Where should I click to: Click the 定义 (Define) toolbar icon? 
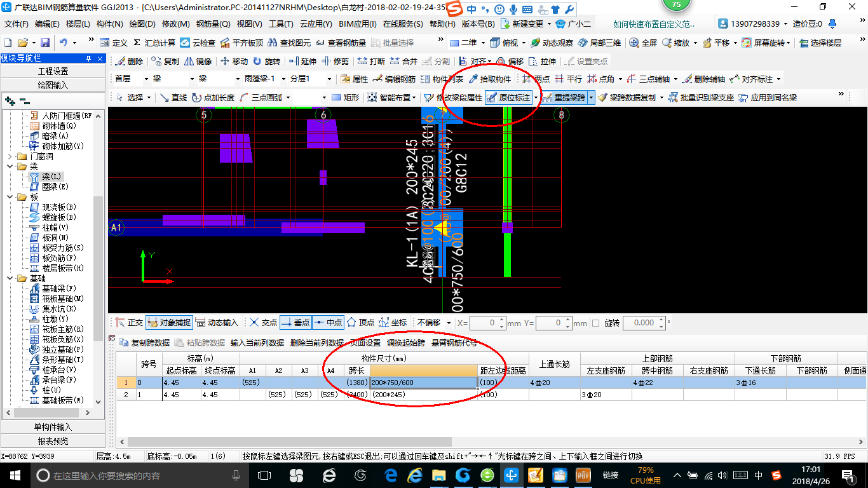114,43
